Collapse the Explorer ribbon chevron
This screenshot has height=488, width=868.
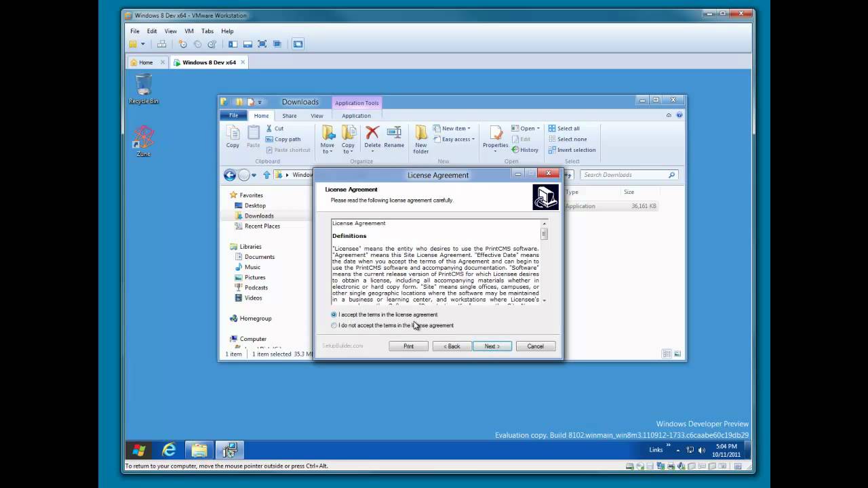(x=669, y=115)
